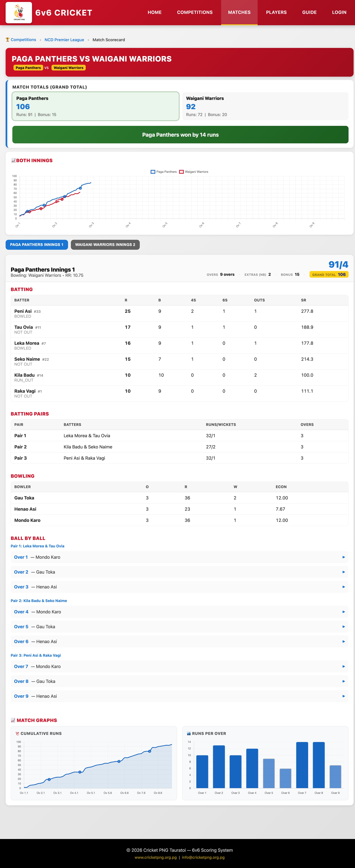355x868 pixels.
Task: Toggle Paga Panthers series in chart legend
Action: click(164, 172)
